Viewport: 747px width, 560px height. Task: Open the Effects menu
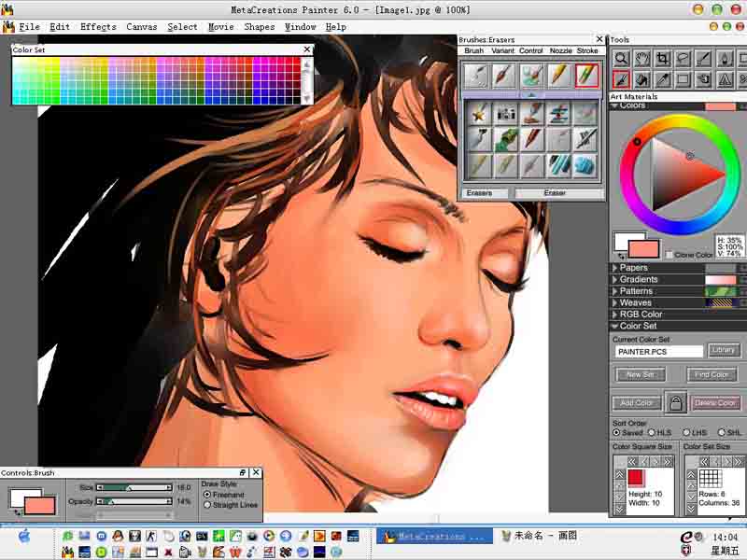[x=98, y=27]
